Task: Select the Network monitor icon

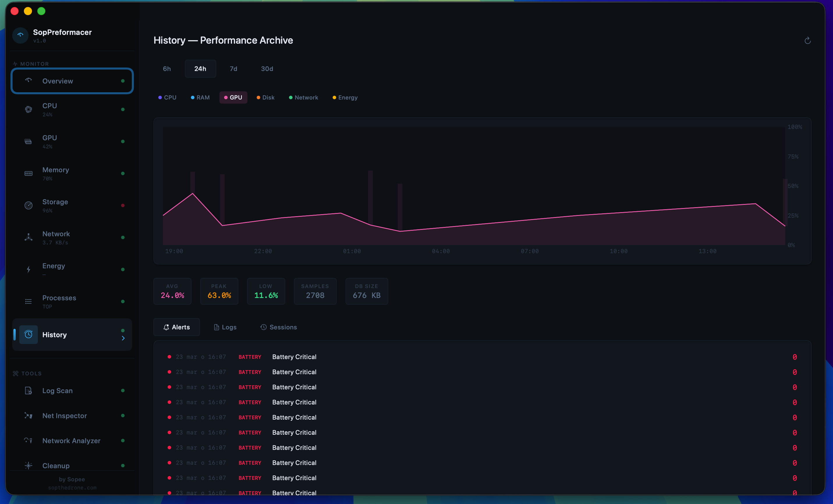Action: [29, 237]
